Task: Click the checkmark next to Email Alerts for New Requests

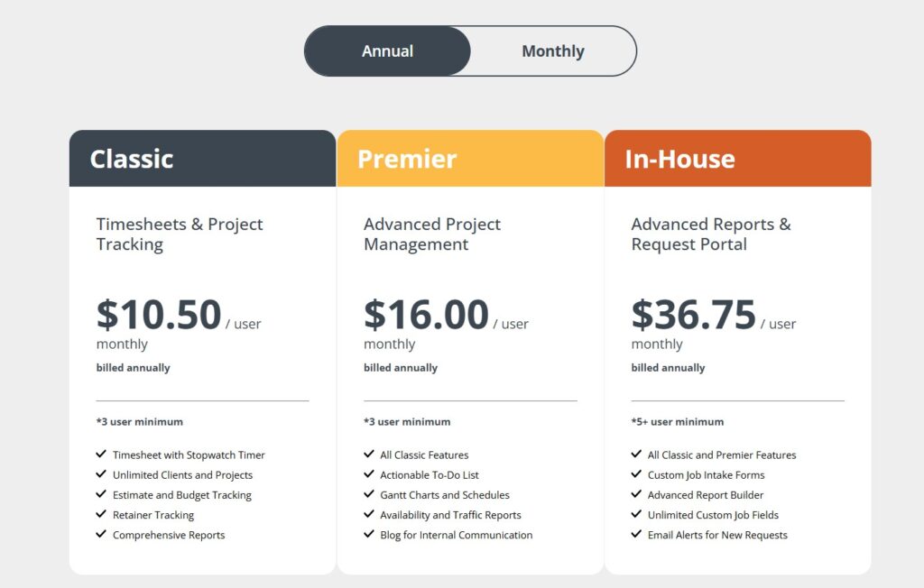Action: pos(637,534)
